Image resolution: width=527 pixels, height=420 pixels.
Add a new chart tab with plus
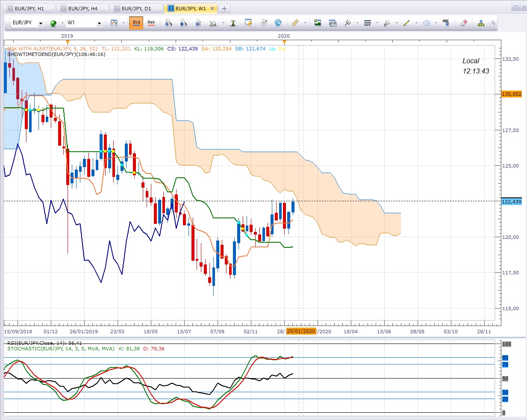224,8
